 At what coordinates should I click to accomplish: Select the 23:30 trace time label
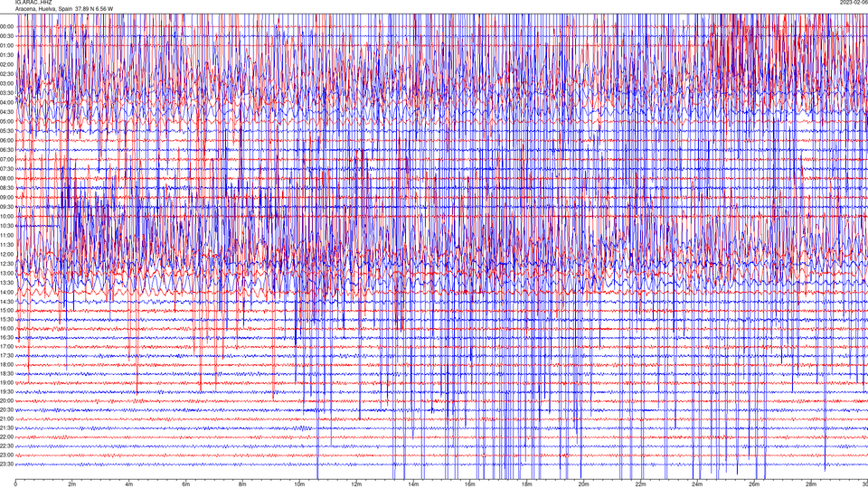[x=6, y=465]
